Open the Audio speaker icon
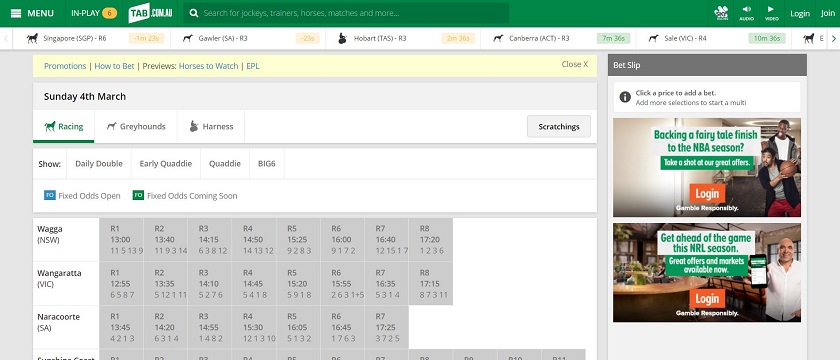Screen dimensions: 840x360 pyautogui.click(x=746, y=13)
